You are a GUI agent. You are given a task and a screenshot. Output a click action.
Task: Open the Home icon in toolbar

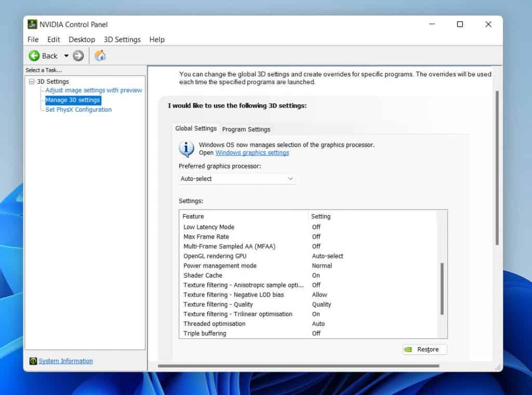click(x=100, y=55)
